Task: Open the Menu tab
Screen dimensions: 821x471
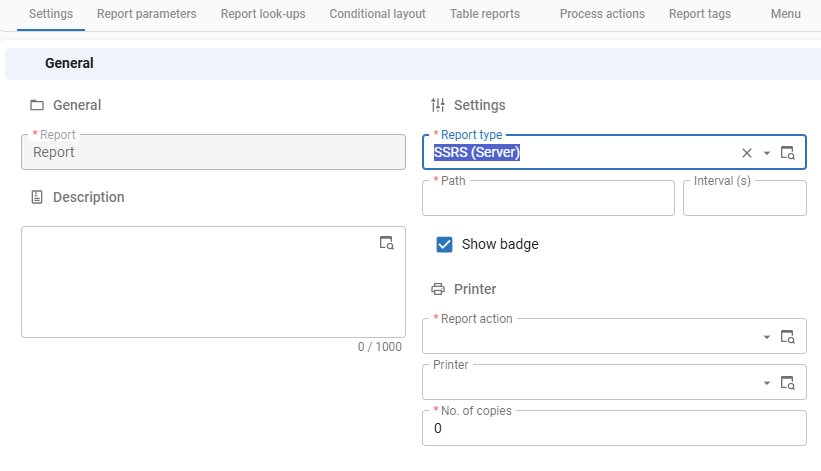Action: [785, 14]
